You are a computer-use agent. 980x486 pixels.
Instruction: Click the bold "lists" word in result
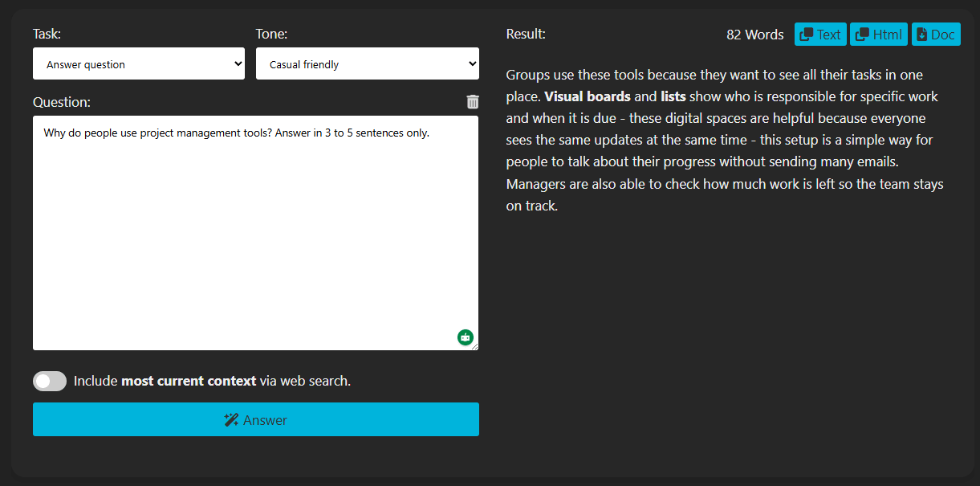(673, 96)
